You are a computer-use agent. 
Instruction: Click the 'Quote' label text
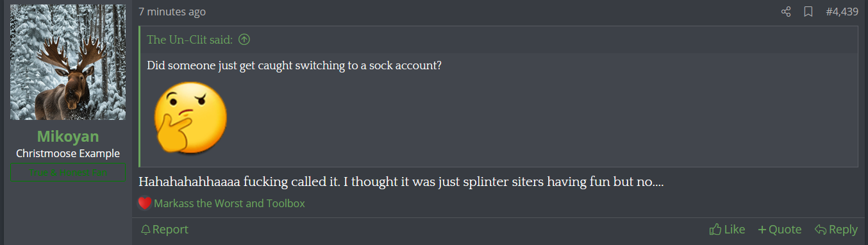(785, 230)
